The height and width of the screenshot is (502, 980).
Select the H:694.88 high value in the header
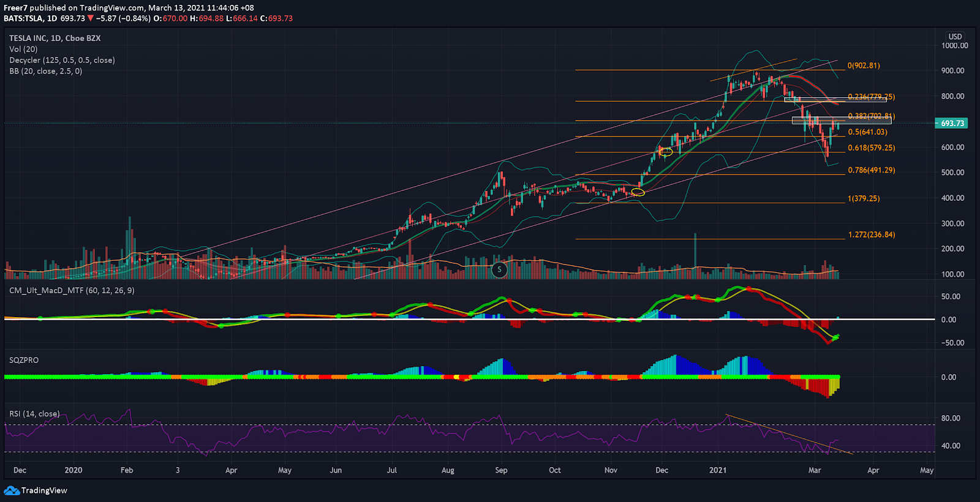click(x=207, y=18)
